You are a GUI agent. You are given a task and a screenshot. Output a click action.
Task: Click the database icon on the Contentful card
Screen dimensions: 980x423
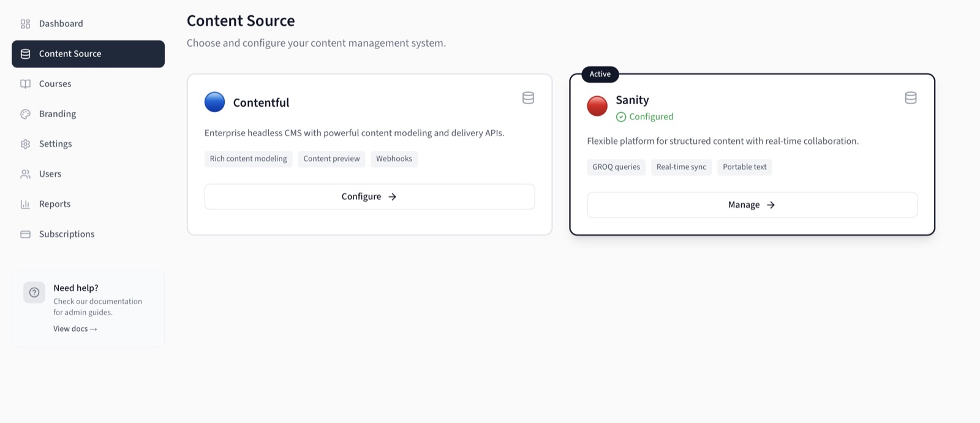pos(528,97)
